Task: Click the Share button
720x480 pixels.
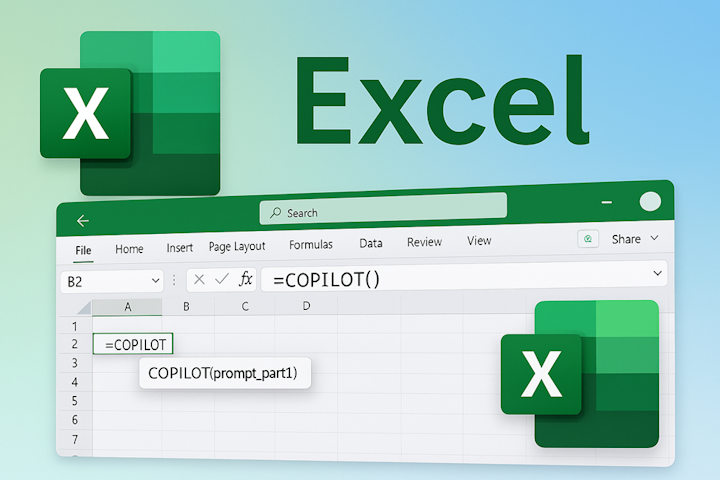Action: [626, 239]
